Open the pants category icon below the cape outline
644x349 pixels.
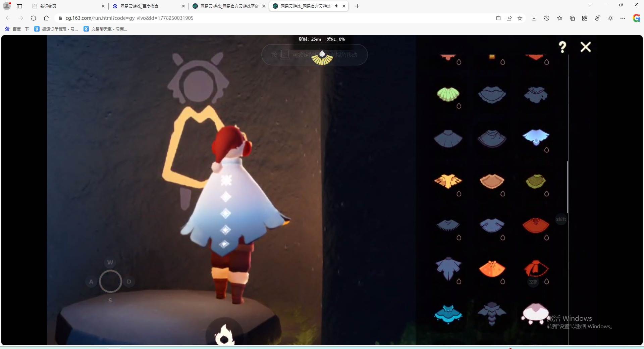185,199
